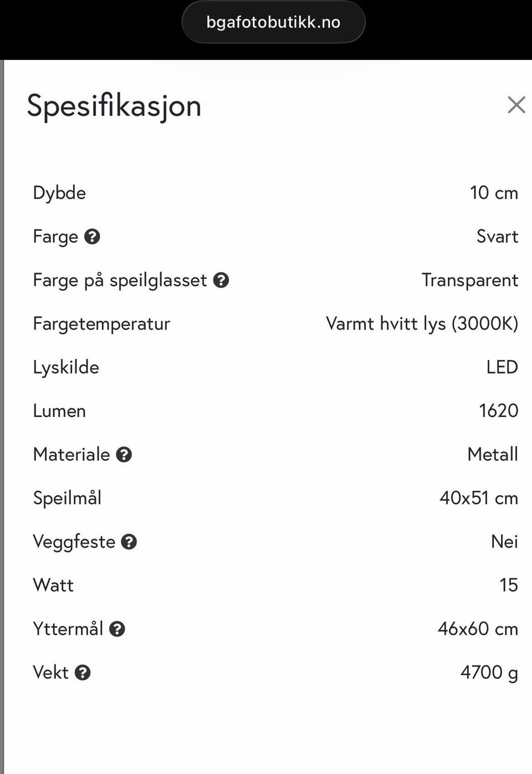532x774 pixels.
Task: Click the Lyskilde row label
Action: point(66,367)
